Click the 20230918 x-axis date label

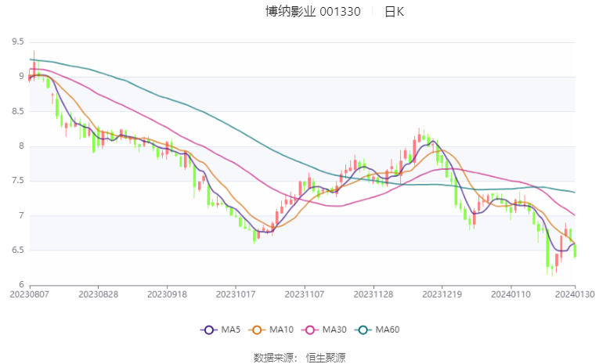(x=167, y=294)
